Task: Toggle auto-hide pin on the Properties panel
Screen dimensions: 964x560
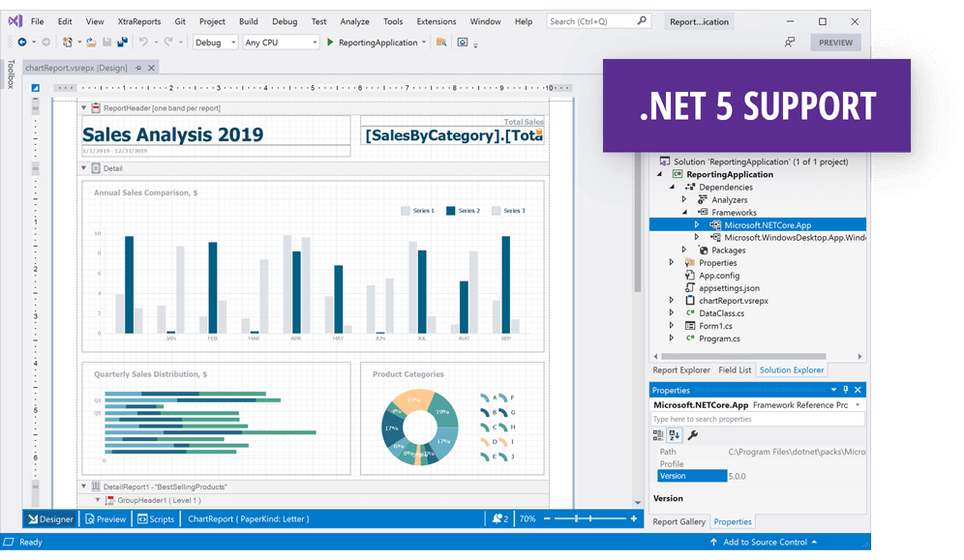Action: tap(844, 389)
